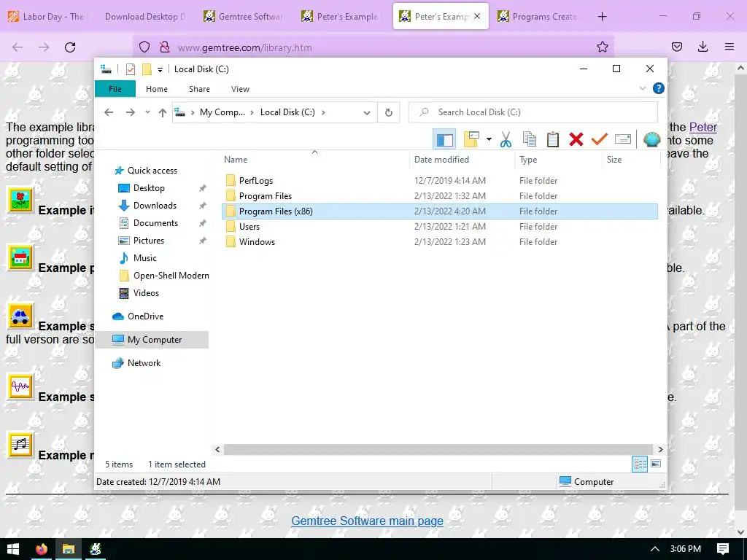747x560 pixels.
Task: Open the Windows Start menu
Action: pos(13,549)
